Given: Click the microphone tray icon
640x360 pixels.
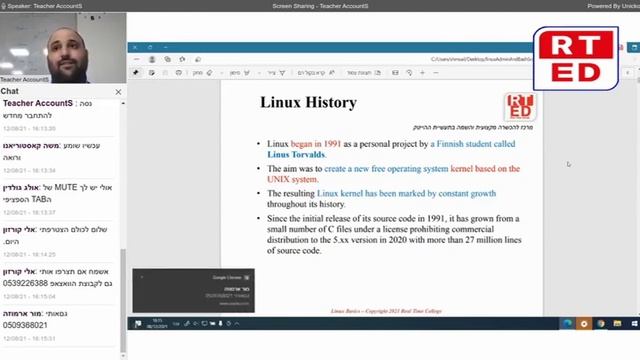Looking at the screenshot, I should click(220, 324).
